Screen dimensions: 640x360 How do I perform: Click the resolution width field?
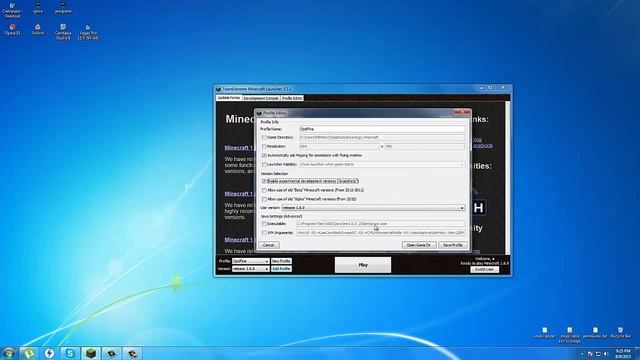339,146
